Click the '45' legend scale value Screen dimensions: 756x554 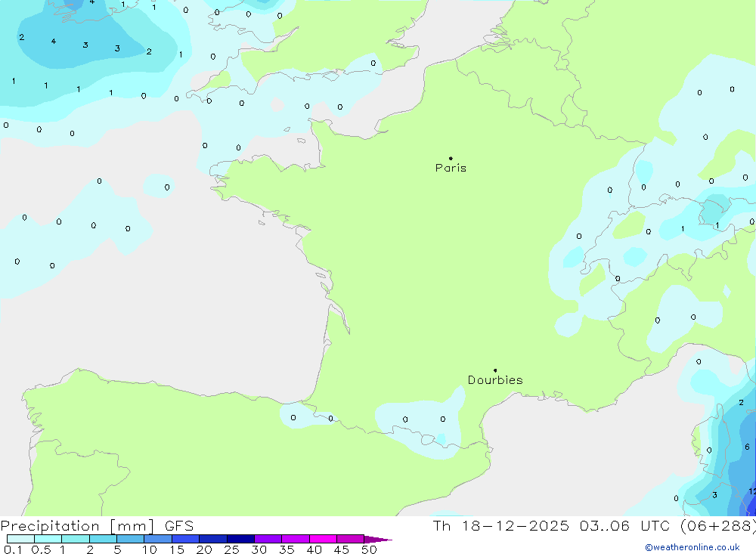(342, 549)
